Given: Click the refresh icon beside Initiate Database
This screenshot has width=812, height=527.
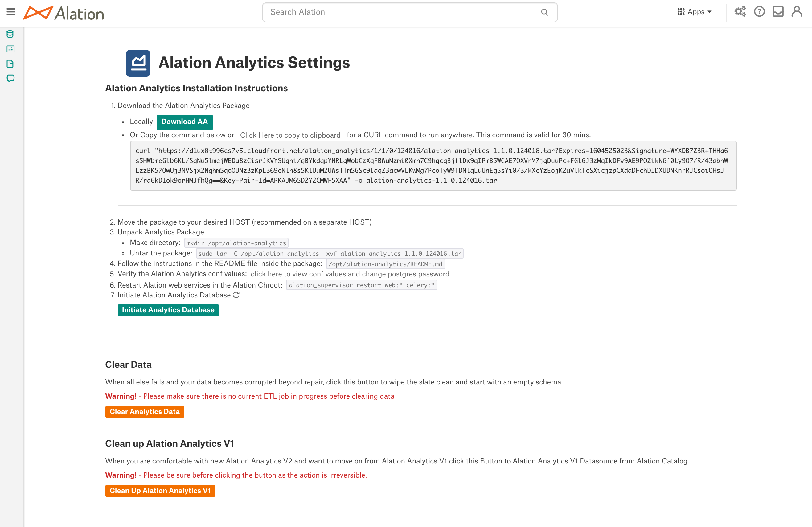Looking at the screenshot, I should click(236, 295).
